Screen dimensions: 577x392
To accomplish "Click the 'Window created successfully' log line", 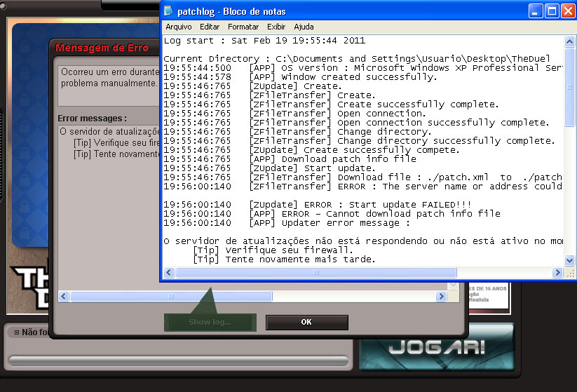I will click(x=300, y=77).
